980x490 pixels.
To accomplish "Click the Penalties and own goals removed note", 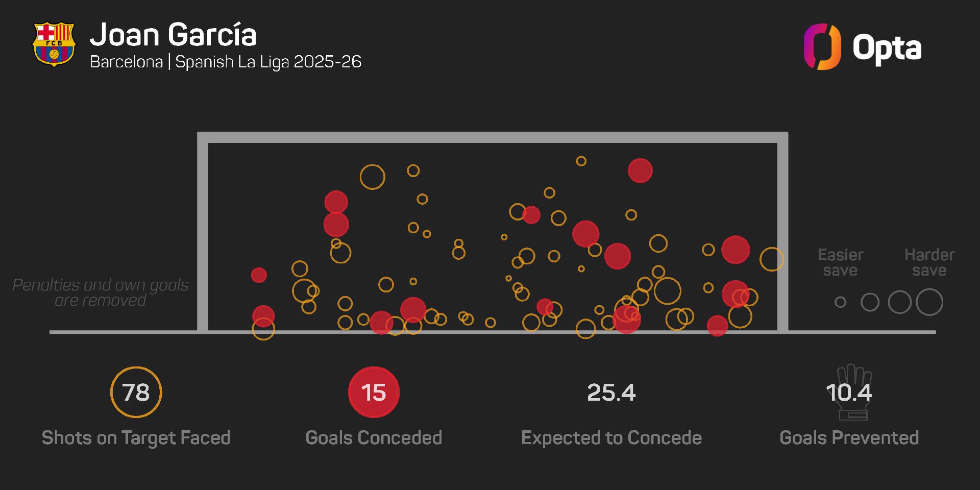I will [x=101, y=292].
